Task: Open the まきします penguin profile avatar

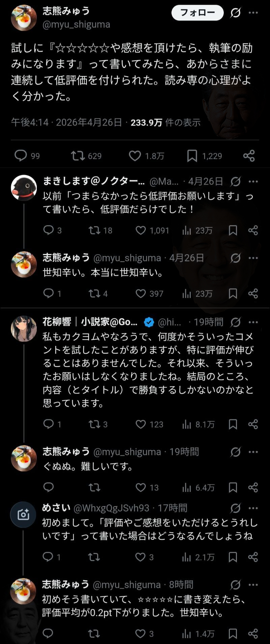Action: pyautogui.click(x=24, y=188)
